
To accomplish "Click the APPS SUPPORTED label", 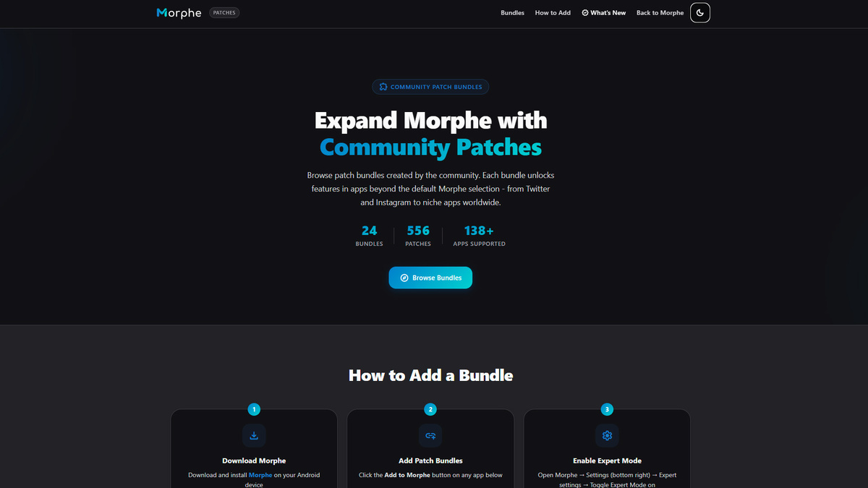I will [479, 244].
